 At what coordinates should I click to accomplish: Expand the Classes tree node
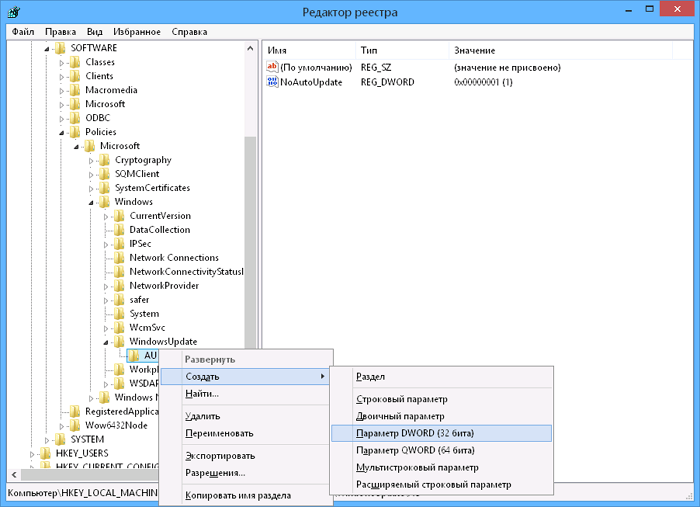point(61,62)
